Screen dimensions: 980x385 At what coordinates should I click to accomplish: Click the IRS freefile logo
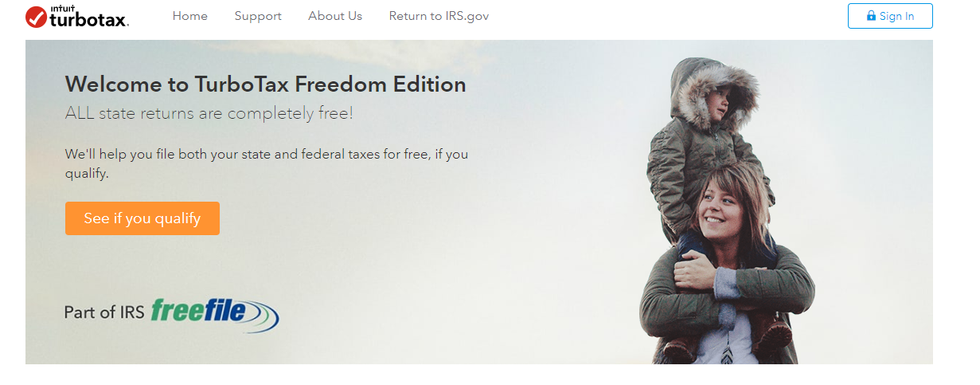[215, 315]
